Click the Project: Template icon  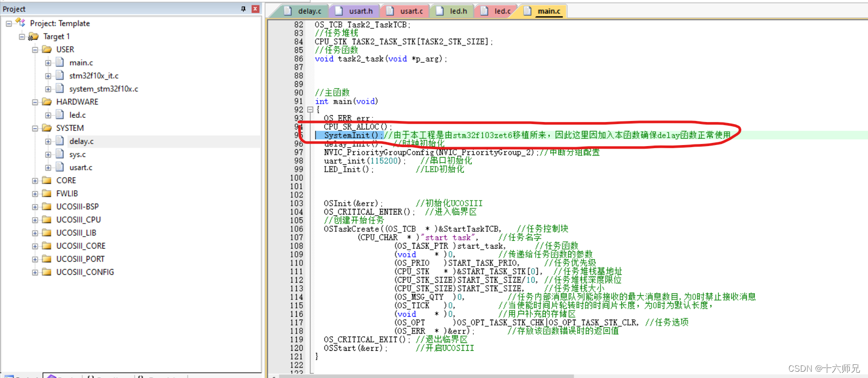tap(20, 23)
